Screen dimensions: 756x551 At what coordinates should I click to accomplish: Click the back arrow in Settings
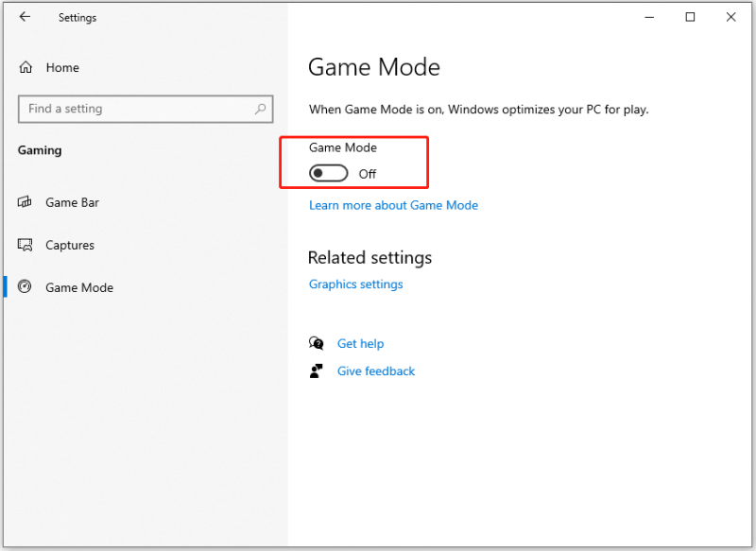coord(25,17)
